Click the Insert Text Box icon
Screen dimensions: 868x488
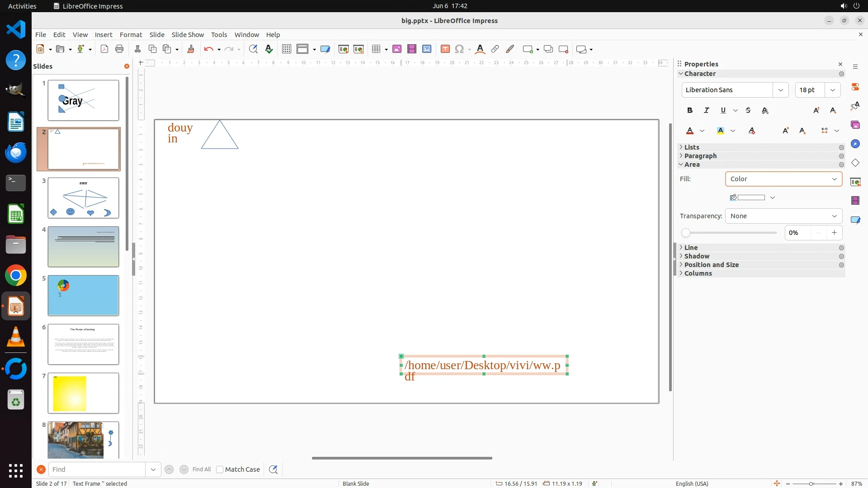tap(445, 49)
